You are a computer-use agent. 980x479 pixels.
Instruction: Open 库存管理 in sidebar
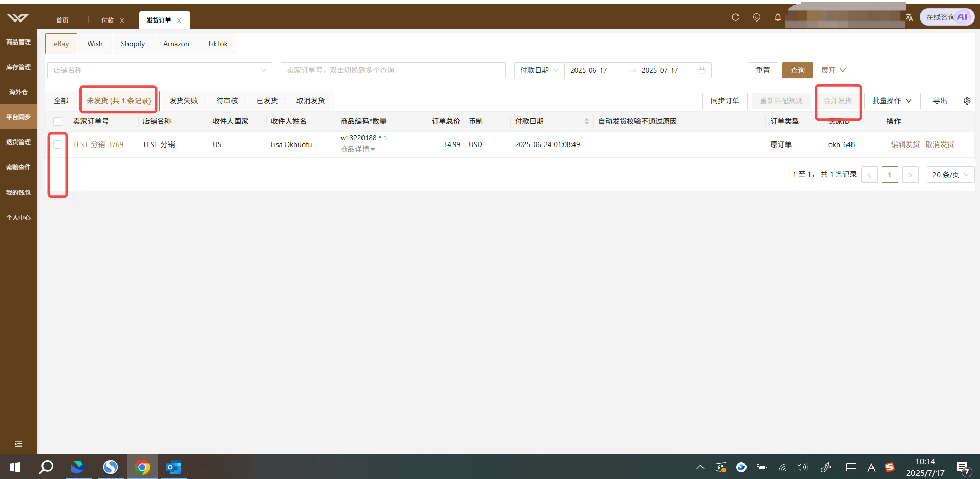click(x=18, y=67)
